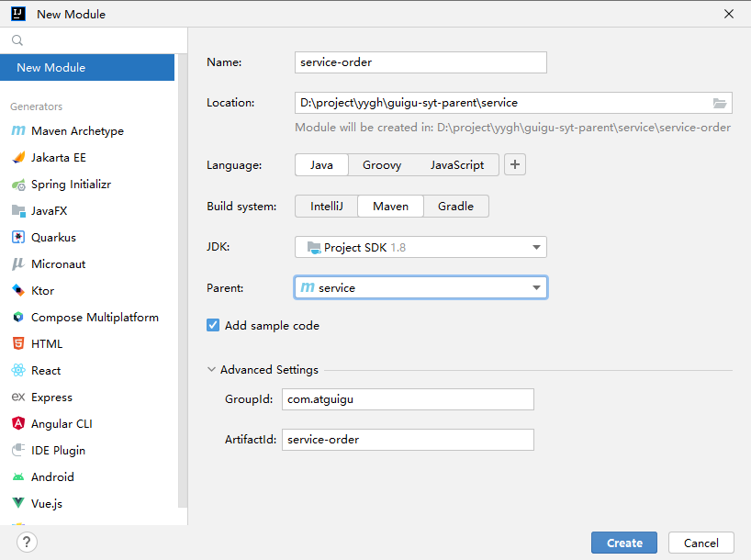Image resolution: width=751 pixels, height=560 pixels.
Task: Open help with the question mark icon
Action: [27, 543]
